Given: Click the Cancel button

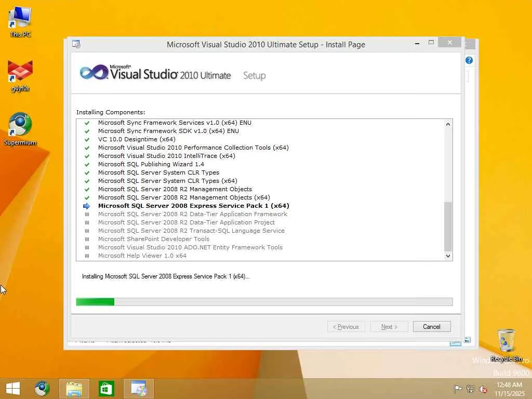Looking at the screenshot, I should click(432, 327).
